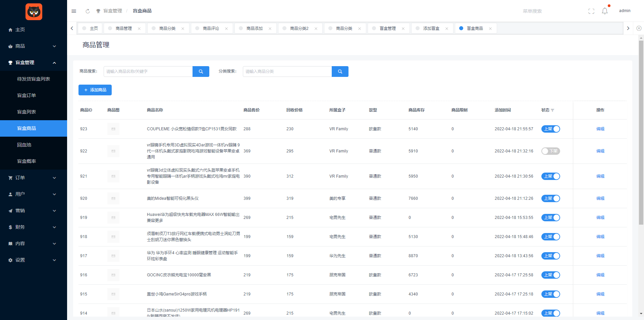This screenshot has width=644, height=320.
Task: Click the category search magnifier button
Action: click(x=340, y=72)
